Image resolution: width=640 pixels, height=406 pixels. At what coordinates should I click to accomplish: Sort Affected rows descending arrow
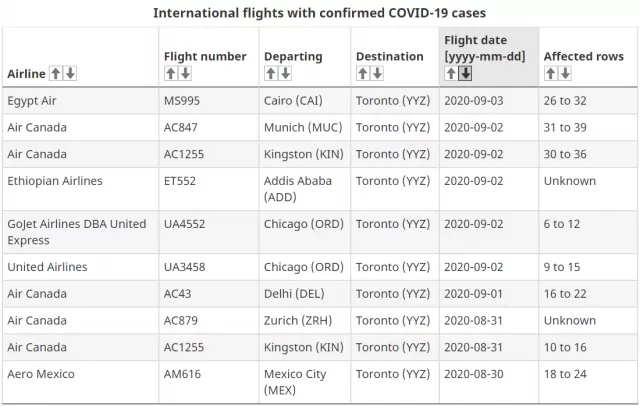tap(565, 73)
